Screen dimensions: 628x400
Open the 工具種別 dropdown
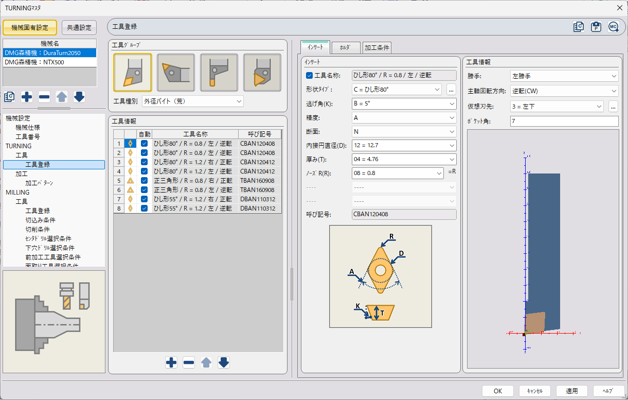point(193,101)
